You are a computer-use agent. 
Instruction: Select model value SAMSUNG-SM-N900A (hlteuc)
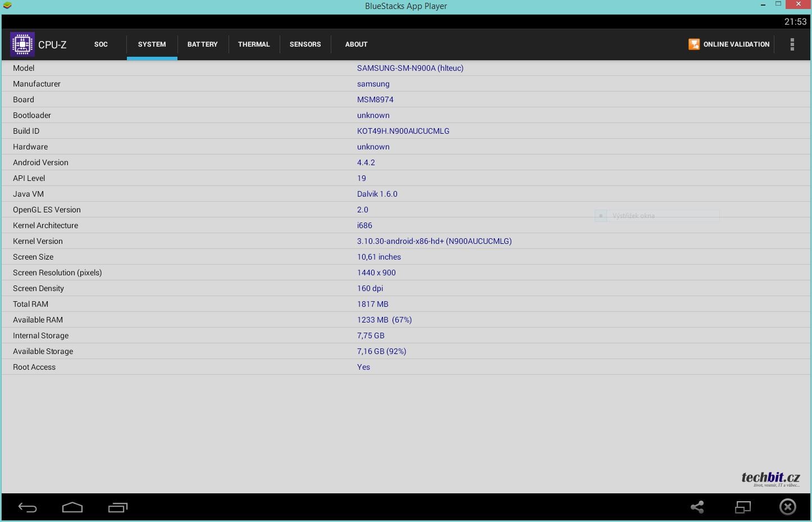[410, 68]
